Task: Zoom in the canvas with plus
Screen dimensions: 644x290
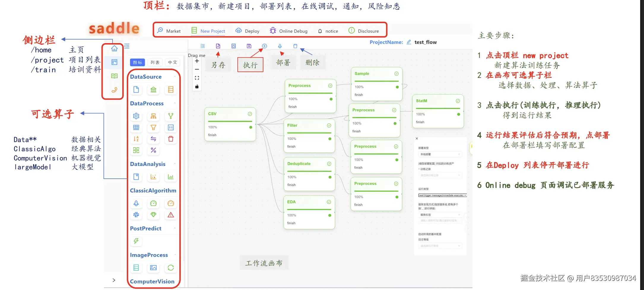Action: [x=197, y=61]
